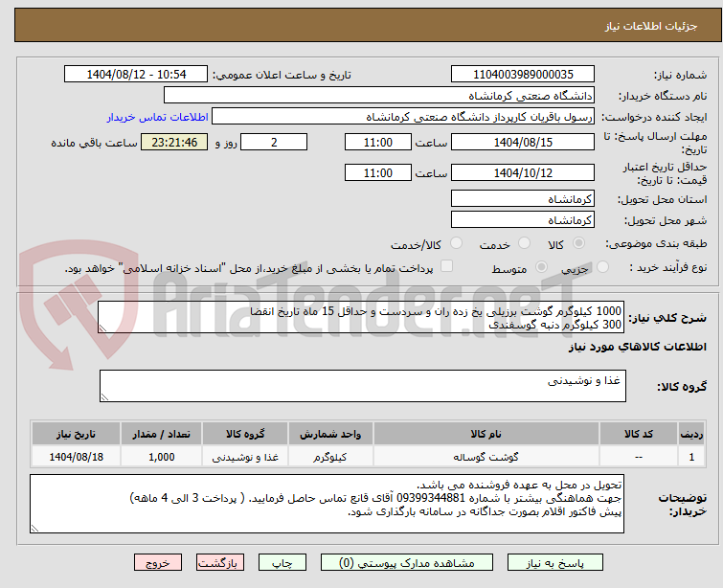Click the غذا و نوشیدنی table cell
Screen dimensions: 723x588
pos(245,457)
